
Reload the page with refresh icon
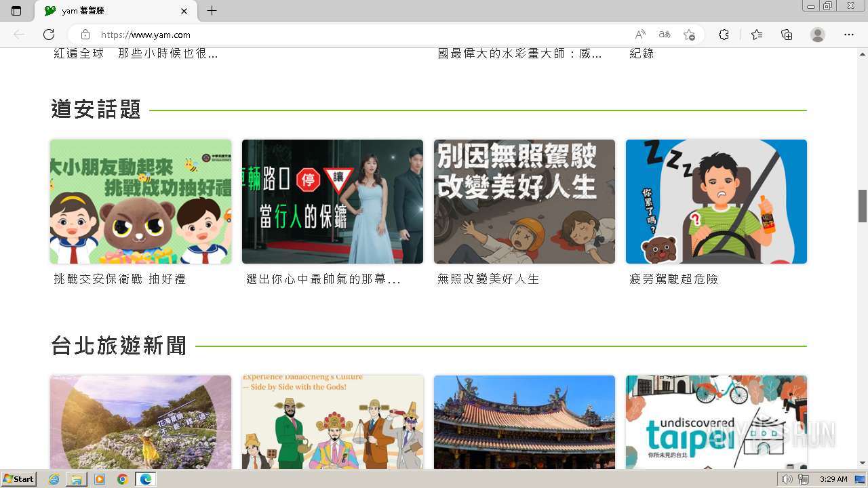pos(49,35)
